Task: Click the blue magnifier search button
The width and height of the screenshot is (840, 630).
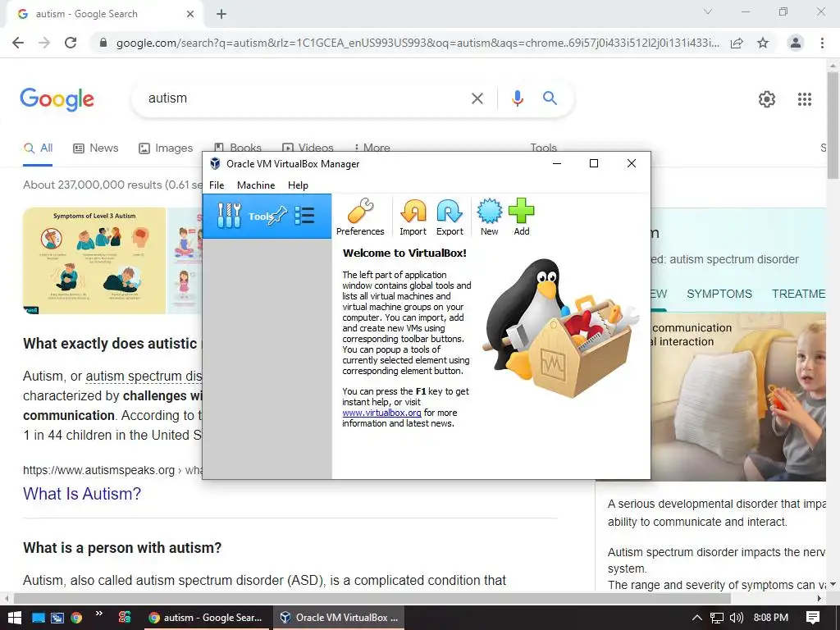Action: click(550, 98)
